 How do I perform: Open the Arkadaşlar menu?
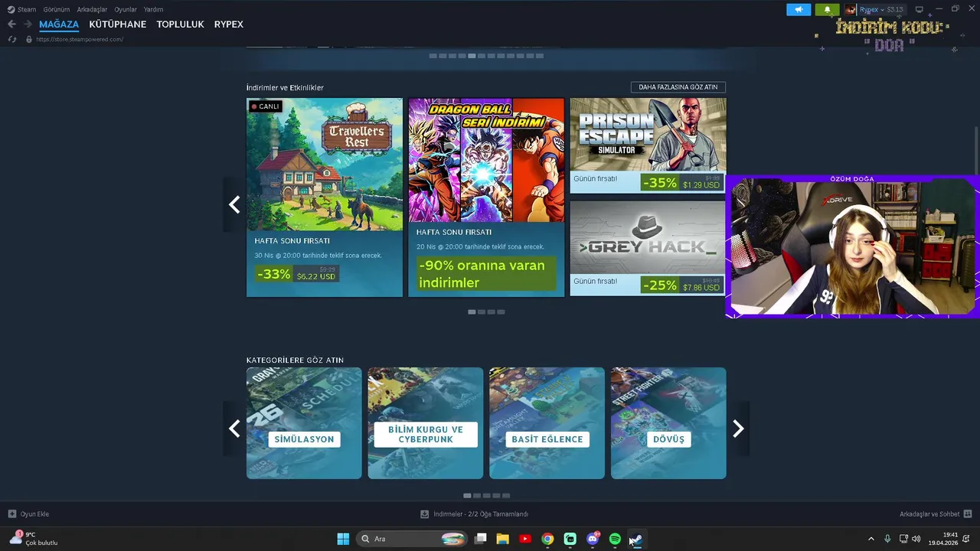coord(92,10)
